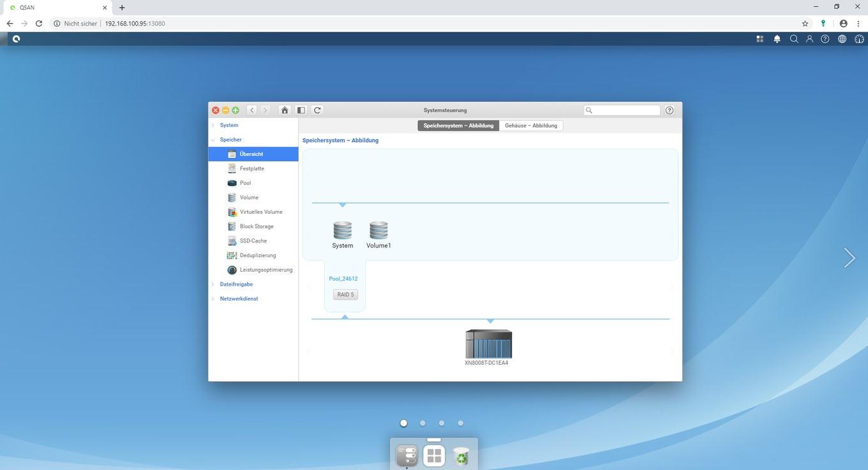
Task: Go forward using Systemsteuerung forward arrow
Action: tap(265, 110)
